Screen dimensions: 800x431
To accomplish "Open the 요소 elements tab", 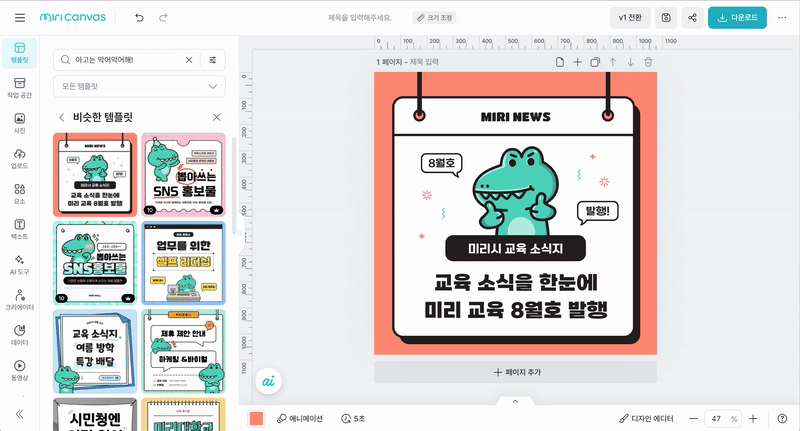I will [19, 194].
